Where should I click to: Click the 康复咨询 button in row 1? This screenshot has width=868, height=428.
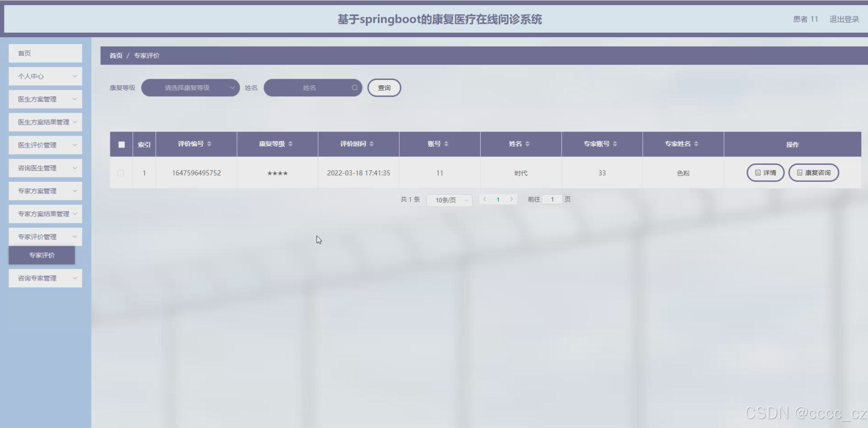813,173
